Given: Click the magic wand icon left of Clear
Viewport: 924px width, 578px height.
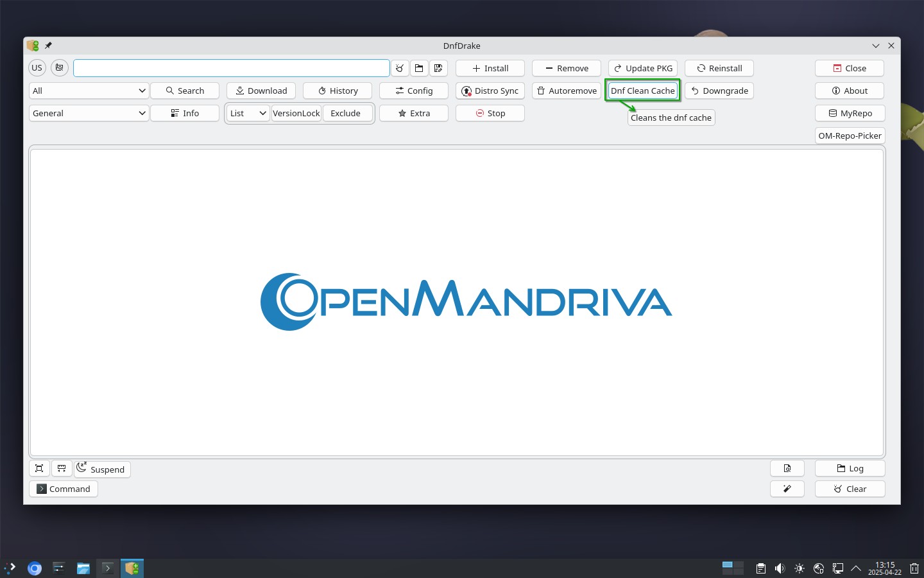Looking at the screenshot, I should coord(787,489).
